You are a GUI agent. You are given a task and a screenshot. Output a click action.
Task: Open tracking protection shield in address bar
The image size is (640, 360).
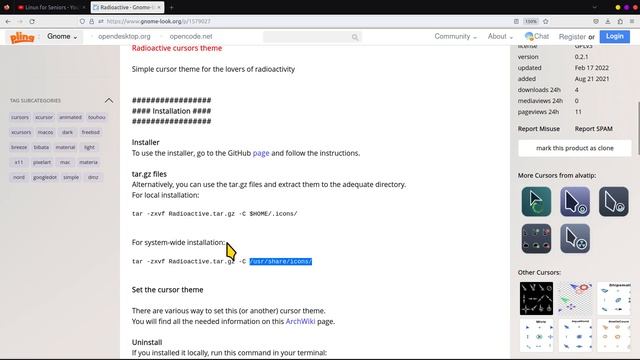tap(82, 21)
